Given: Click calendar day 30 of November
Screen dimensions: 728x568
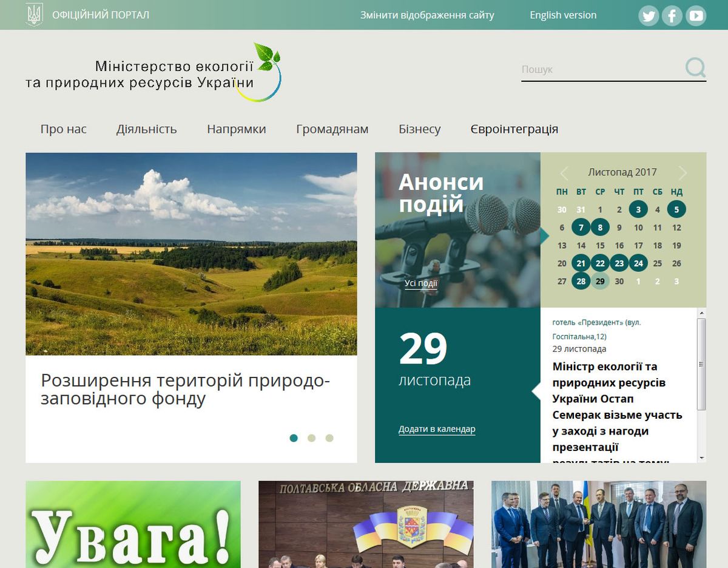Looking at the screenshot, I should 619,282.
